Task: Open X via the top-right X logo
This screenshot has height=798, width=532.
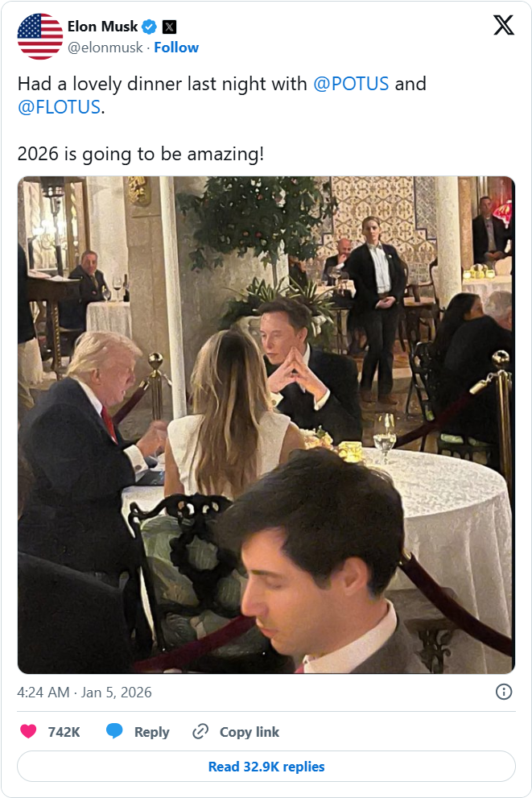Action: (x=503, y=26)
